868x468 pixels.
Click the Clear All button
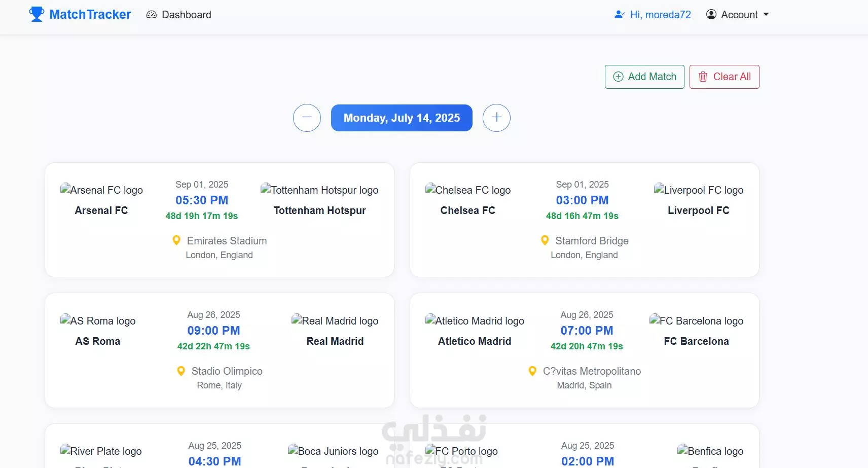click(724, 77)
